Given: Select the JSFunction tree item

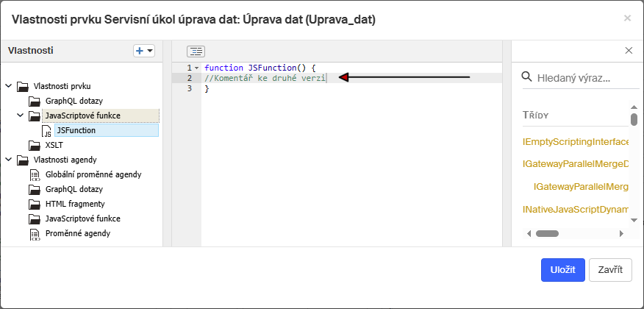Looking at the screenshot, I should pos(76,131).
